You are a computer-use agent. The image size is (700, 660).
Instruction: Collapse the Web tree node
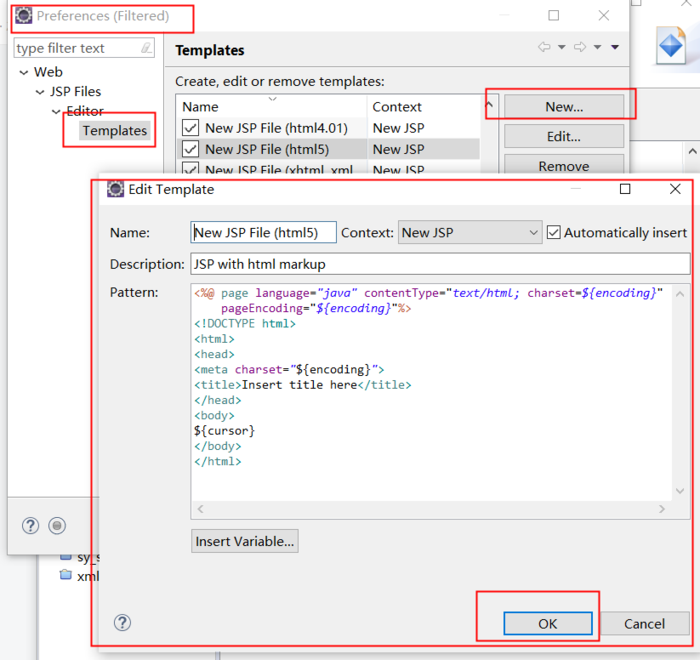[x=24, y=72]
